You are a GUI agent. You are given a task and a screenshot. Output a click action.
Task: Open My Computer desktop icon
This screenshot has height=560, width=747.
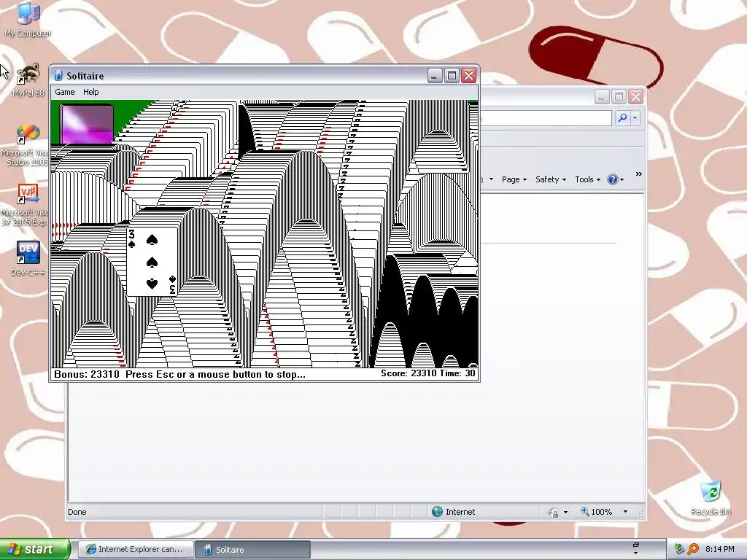coord(28,19)
